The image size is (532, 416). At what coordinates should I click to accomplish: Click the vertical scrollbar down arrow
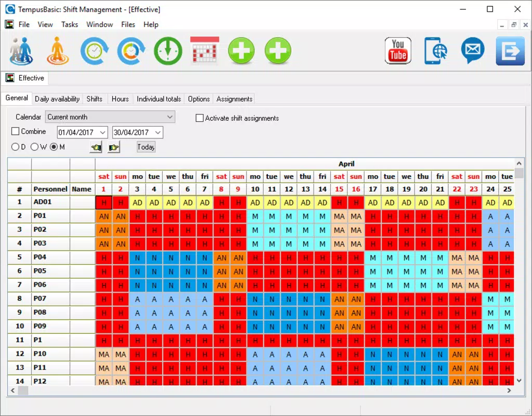(x=519, y=381)
